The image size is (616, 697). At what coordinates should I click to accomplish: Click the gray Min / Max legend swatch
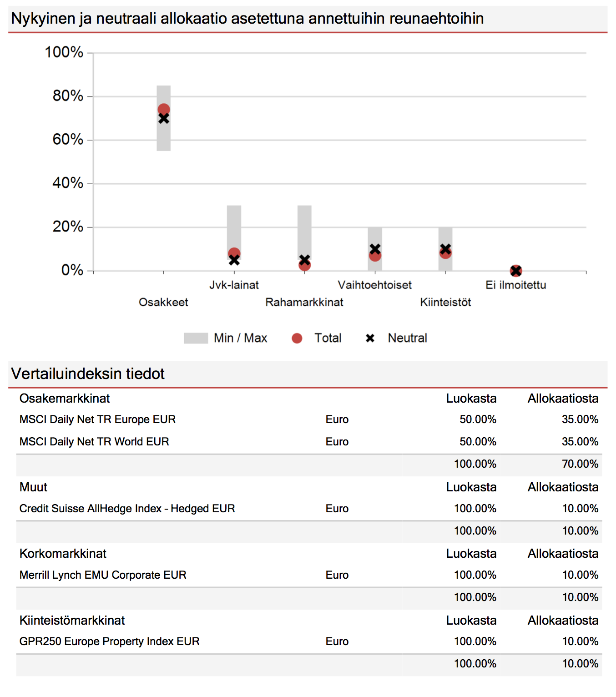[196, 338]
